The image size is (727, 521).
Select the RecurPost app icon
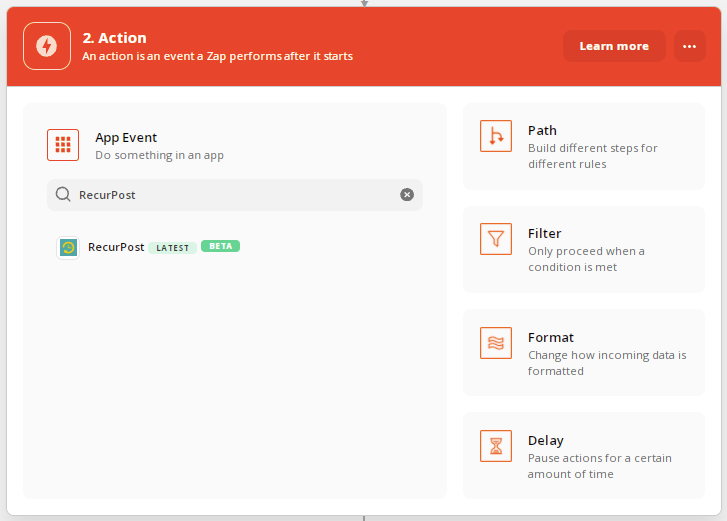coord(68,248)
